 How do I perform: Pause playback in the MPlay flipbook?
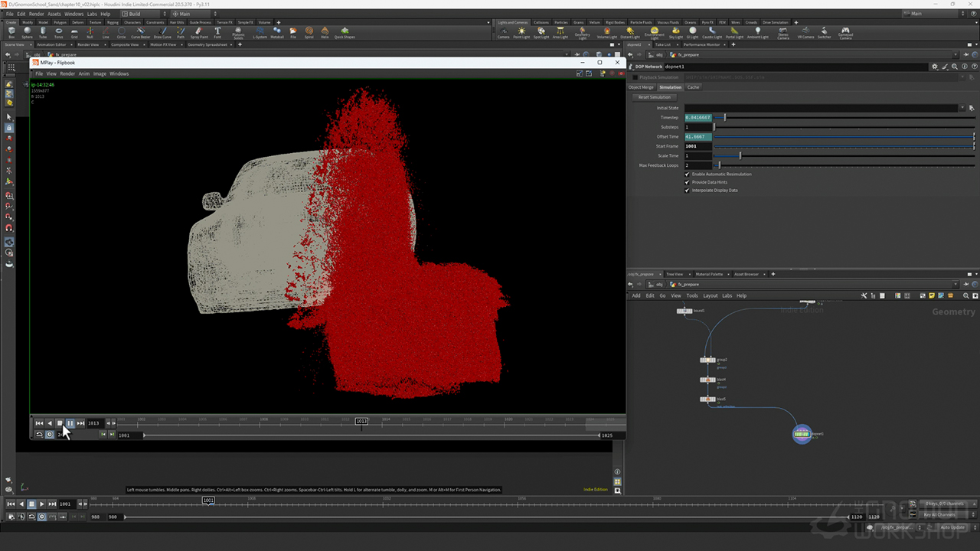coord(70,423)
